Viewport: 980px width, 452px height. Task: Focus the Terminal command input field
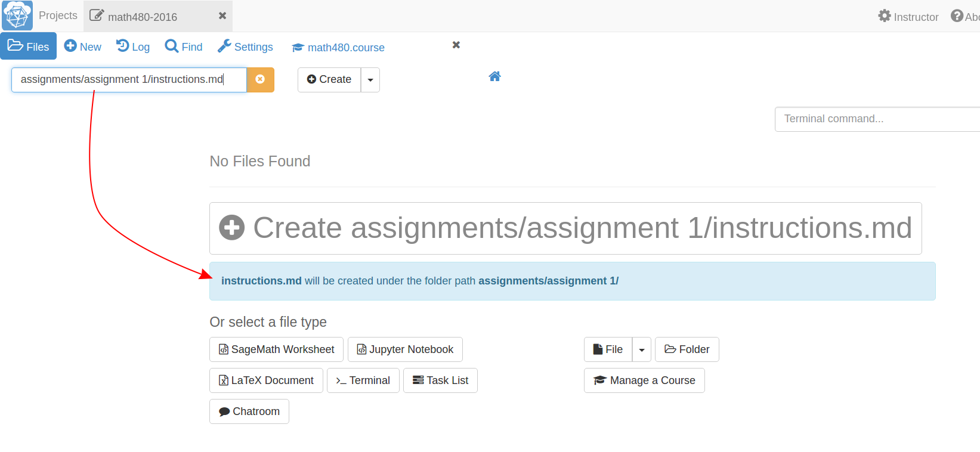pyautogui.click(x=877, y=119)
